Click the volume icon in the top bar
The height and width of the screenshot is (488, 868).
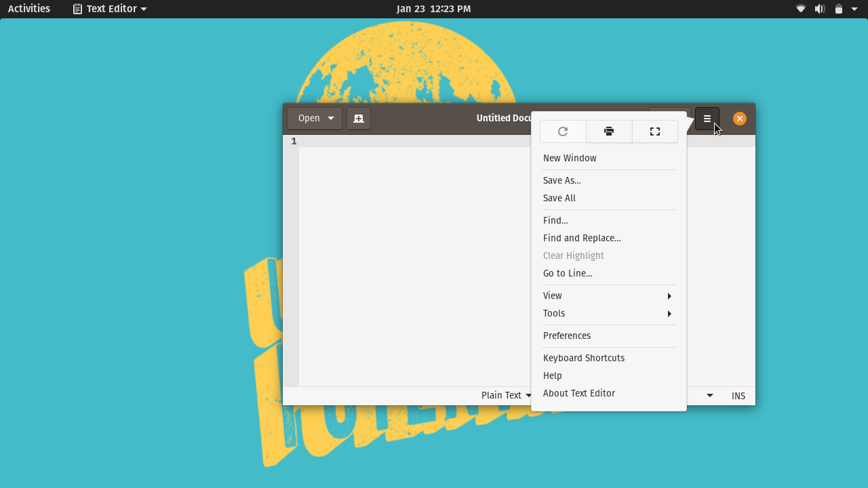tap(820, 9)
